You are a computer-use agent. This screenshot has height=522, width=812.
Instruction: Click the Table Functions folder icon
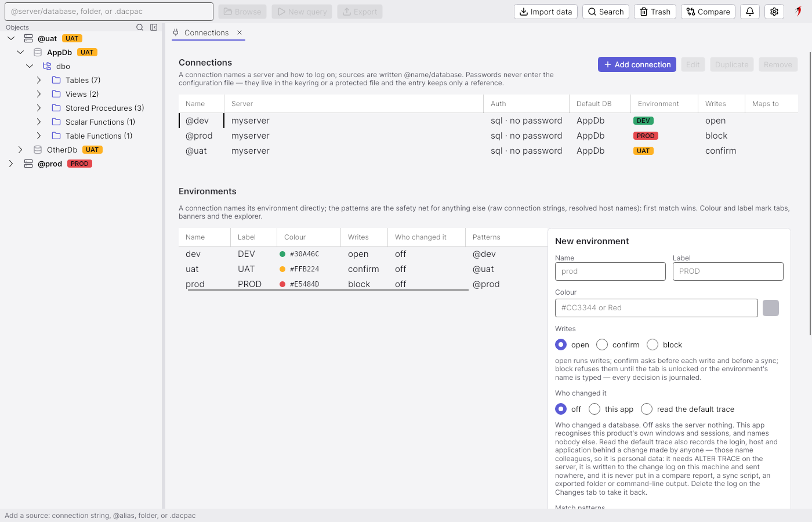coord(56,136)
